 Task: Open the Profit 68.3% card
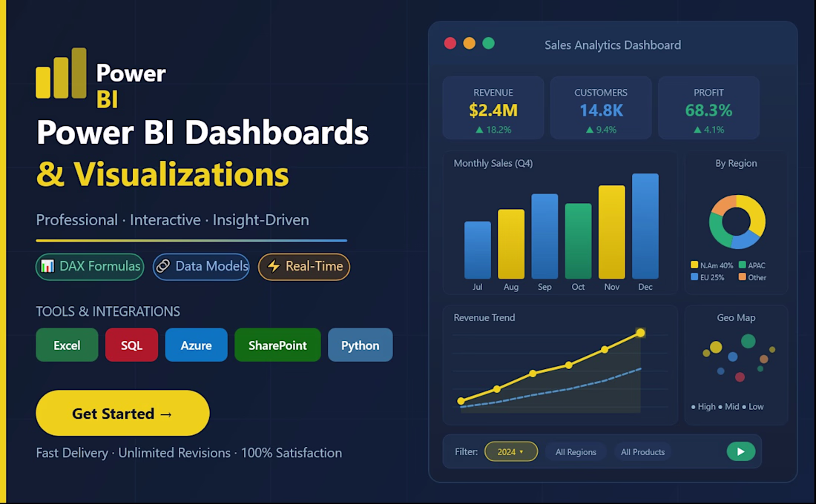point(708,107)
